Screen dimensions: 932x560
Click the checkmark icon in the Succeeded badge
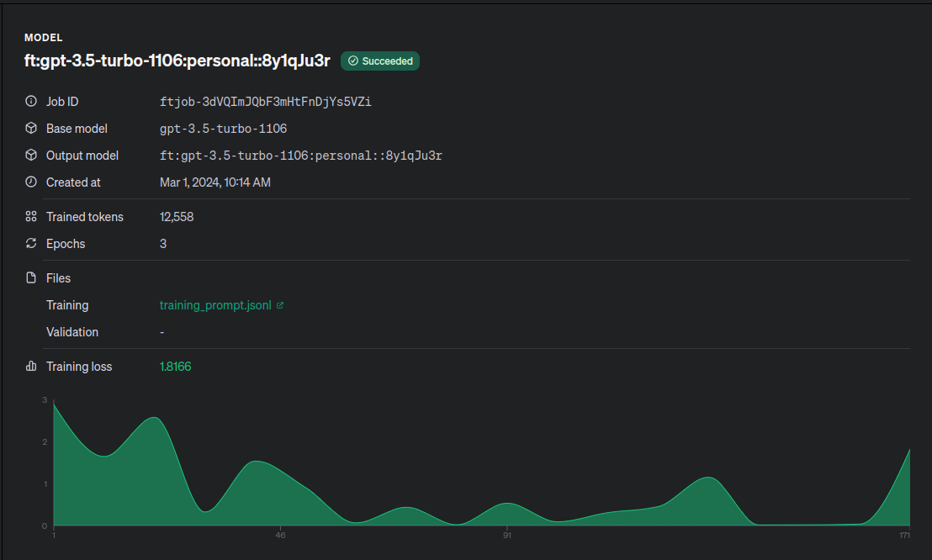pyautogui.click(x=353, y=61)
